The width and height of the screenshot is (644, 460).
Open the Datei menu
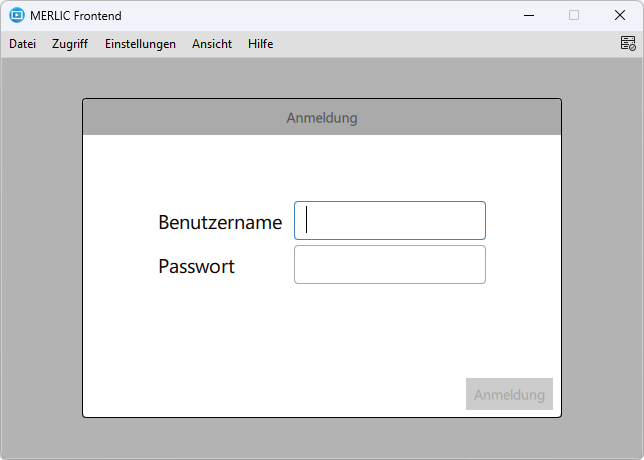click(x=22, y=44)
